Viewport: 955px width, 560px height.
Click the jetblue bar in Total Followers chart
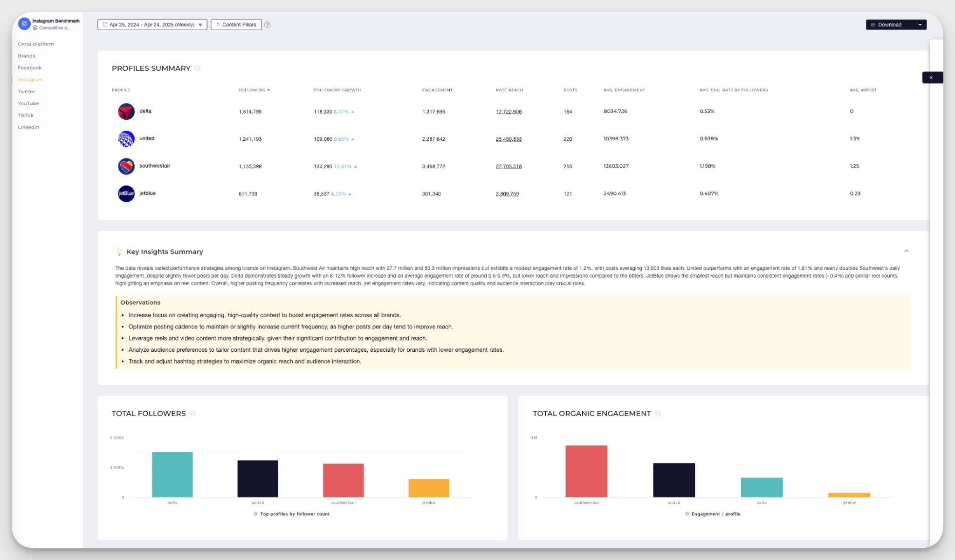click(x=429, y=488)
